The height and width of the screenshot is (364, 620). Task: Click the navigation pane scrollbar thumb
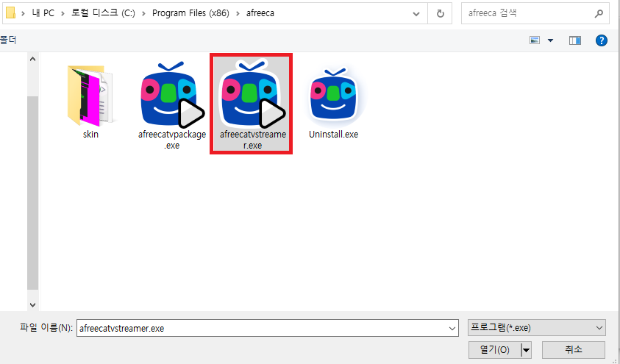(x=33, y=193)
